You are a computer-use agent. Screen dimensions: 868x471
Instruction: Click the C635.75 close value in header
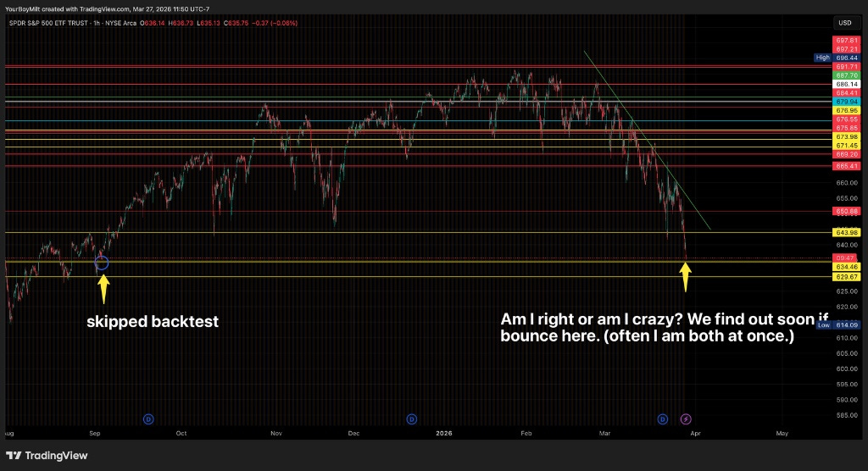coord(236,23)
